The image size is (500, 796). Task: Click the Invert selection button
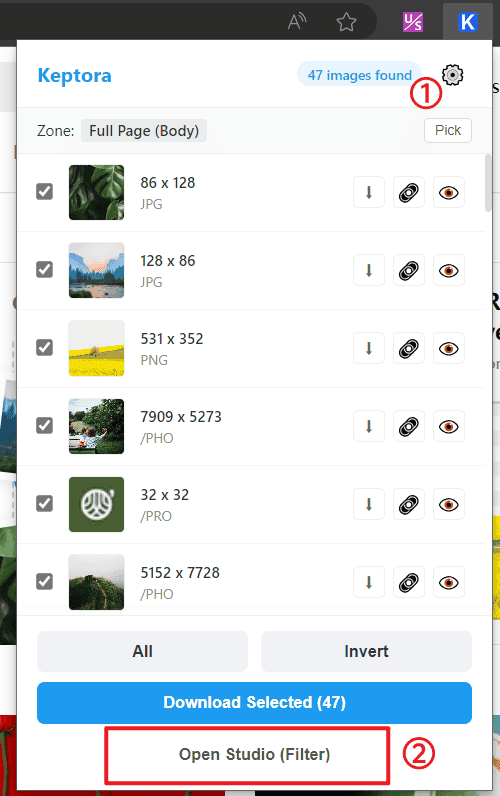click(x=366, y=651)
